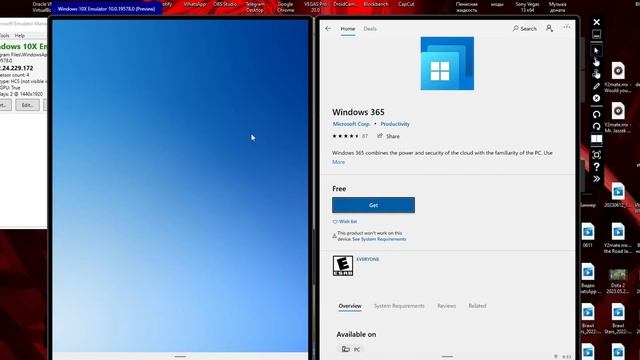Screen dimensions: 640x360
Task: Open the Reviews tab
Action: (x=447, y=306)
